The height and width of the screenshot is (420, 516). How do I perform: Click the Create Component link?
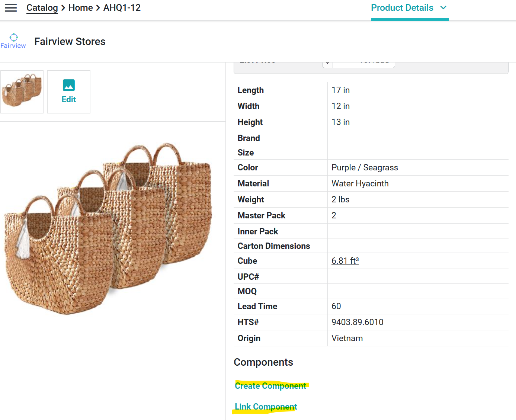270,386
